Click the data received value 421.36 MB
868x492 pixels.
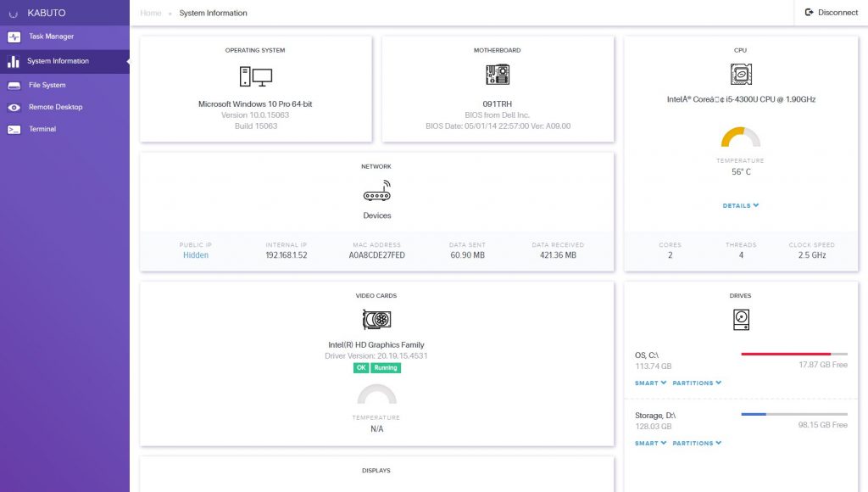(558, 254)
